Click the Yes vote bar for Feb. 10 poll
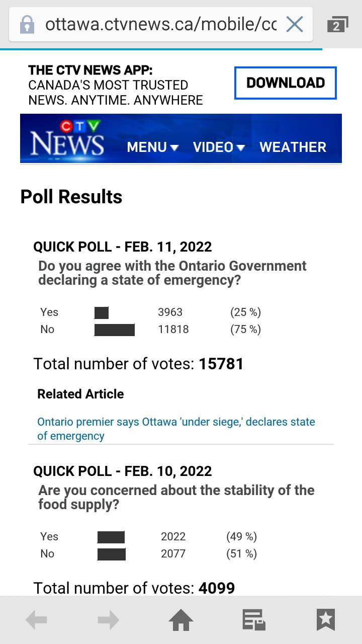The image size is (362, 644). click(x=111, y=537)
